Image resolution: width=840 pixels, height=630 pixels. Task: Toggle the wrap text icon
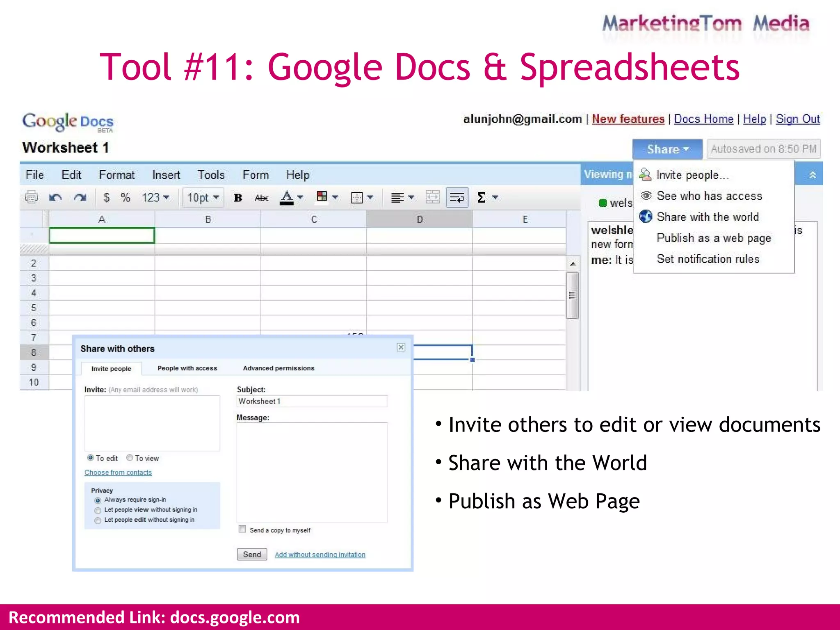457,198
